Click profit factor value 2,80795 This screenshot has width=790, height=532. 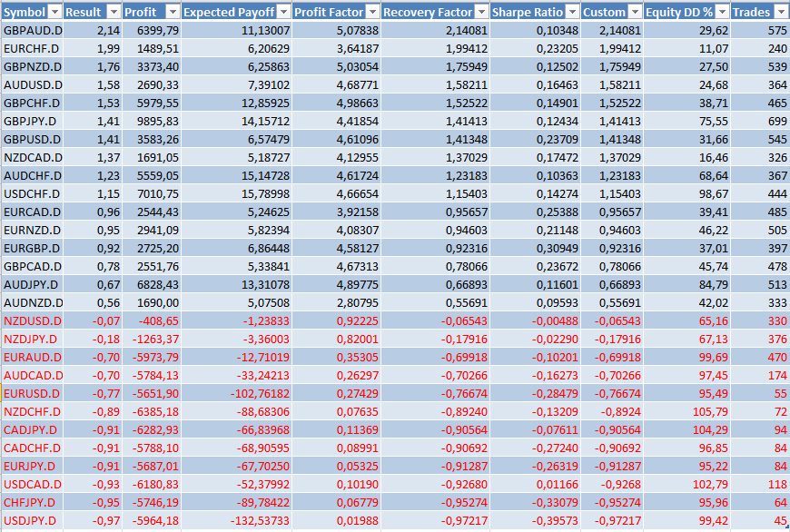[x=357, y=302]
